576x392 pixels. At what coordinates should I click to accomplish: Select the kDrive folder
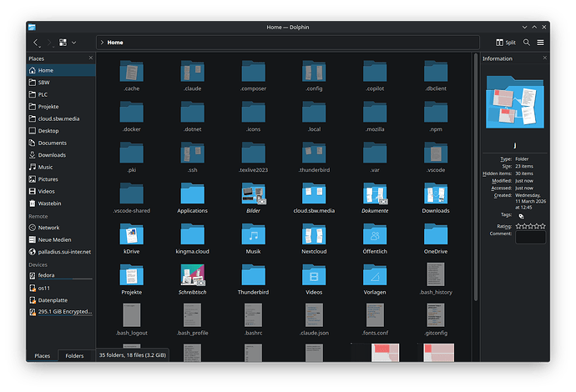(x=132, y=239)
